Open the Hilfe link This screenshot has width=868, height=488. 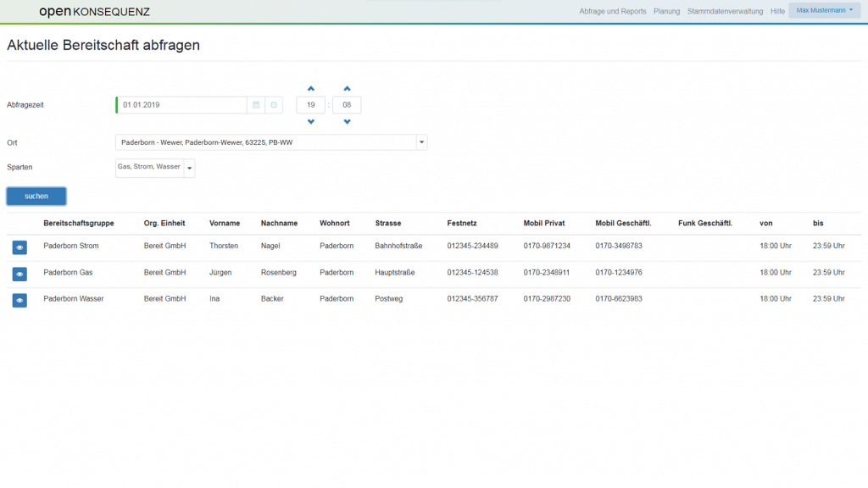coord(777,11)
